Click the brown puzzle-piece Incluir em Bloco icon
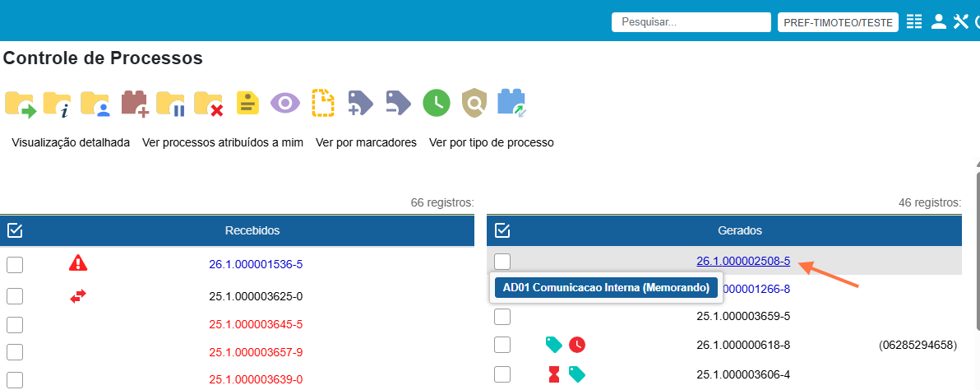 [134, 103]
